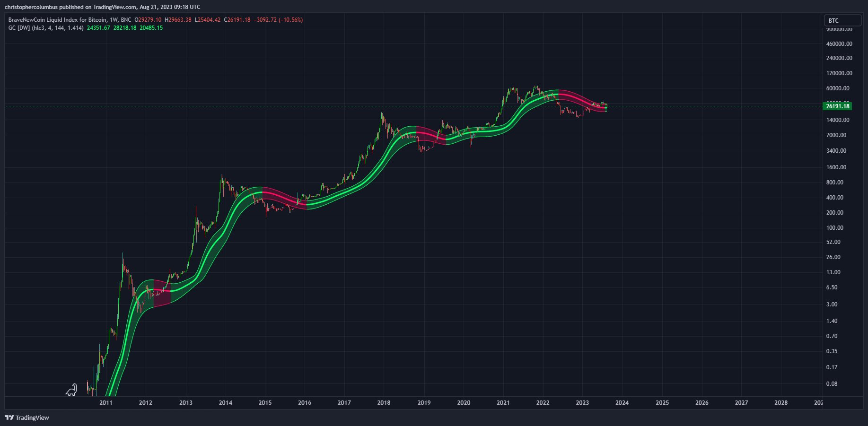
Task: Click the christophercolumbus author name
Action: pos(31,7)
